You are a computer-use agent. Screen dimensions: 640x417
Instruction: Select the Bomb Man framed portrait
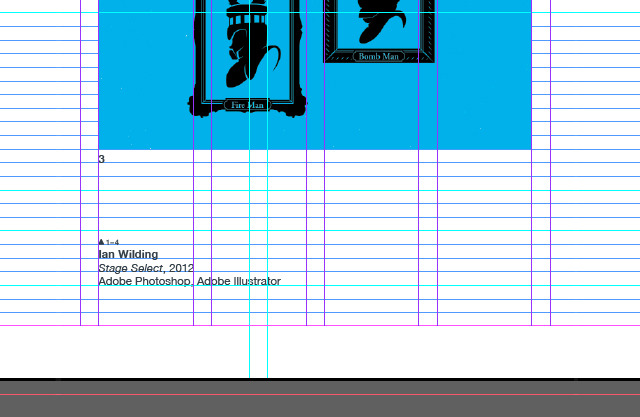(x=379, y=31)
